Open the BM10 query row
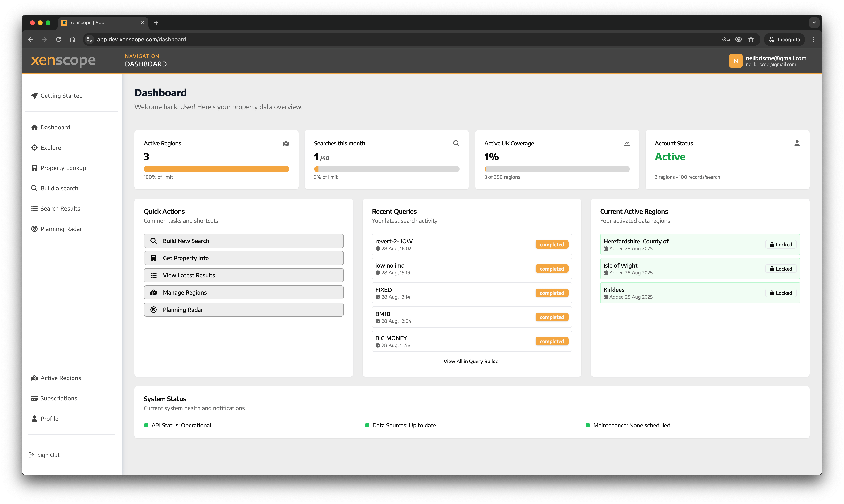 pyautogui.click(x=472, y=317)
